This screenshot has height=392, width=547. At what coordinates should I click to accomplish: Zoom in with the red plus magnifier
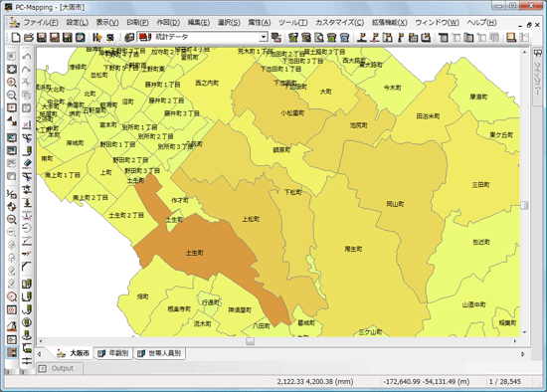click(x=12, y=82)
